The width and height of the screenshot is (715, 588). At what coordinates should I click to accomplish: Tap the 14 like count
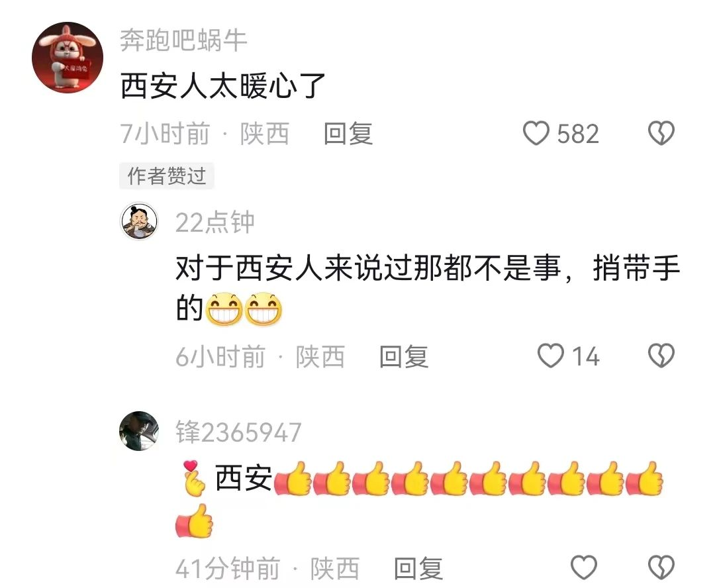tap(585, 356)
